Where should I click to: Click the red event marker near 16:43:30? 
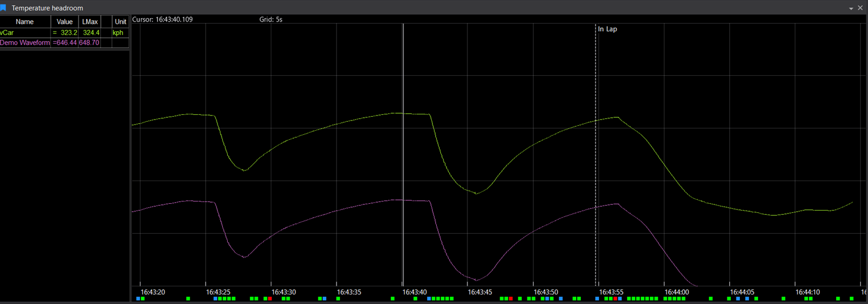pos(270,298)
